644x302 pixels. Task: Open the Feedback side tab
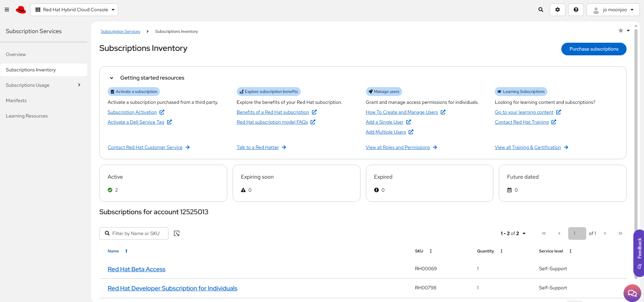(x=639, y=253)
